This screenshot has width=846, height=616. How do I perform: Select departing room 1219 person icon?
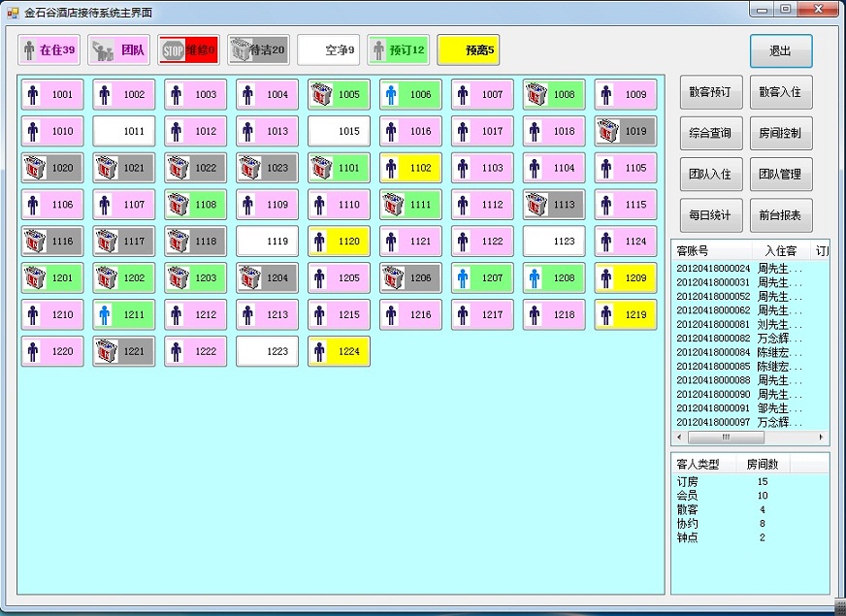coord(606,314)
